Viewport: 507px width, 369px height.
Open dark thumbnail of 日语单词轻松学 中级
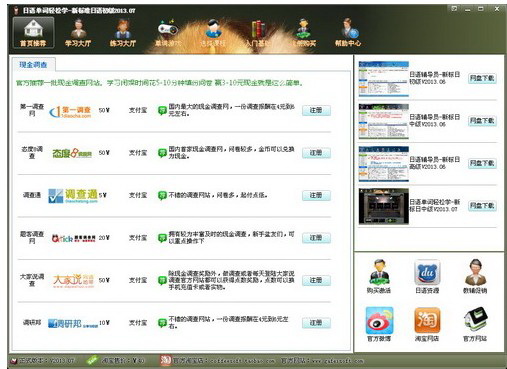384,206
